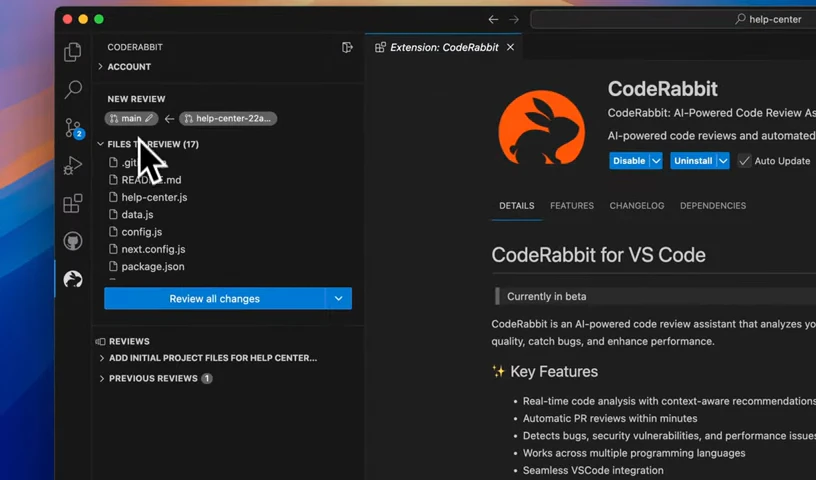Switch to the DETAILS tab
This screenshot has width=816, height=480.
pos(517,206)
